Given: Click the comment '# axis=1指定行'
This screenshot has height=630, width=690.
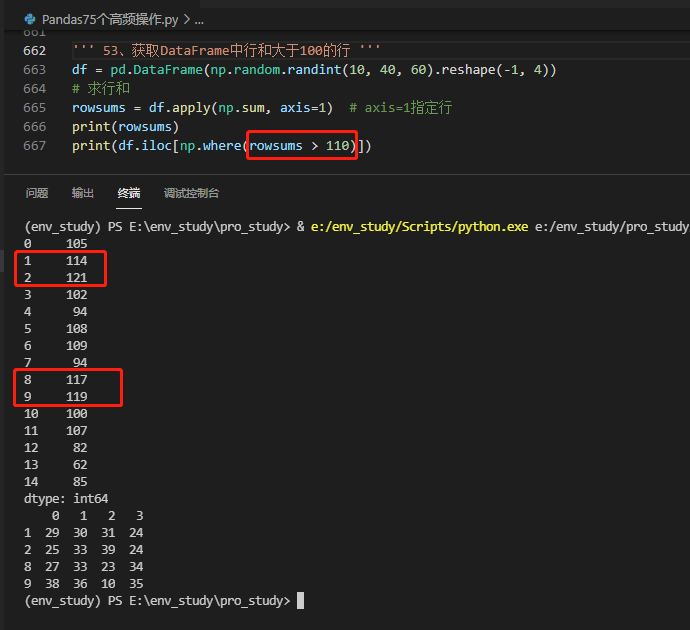Looking at the screenshot, I should tap(400, 107).
